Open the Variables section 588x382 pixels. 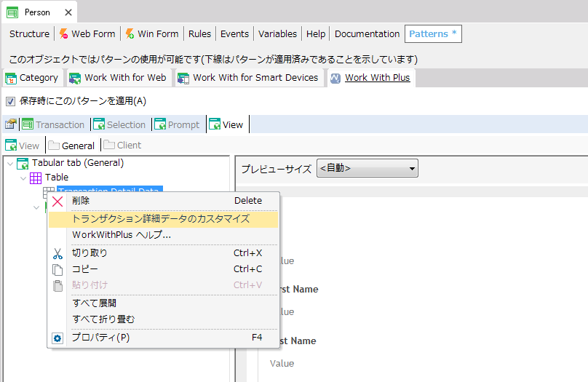coord(277,33)
